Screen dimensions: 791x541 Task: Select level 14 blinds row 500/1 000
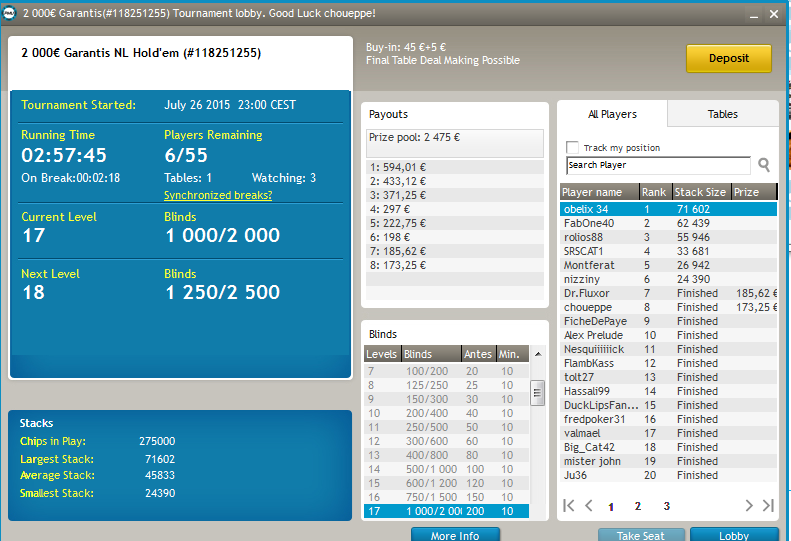tap(446, 469)
